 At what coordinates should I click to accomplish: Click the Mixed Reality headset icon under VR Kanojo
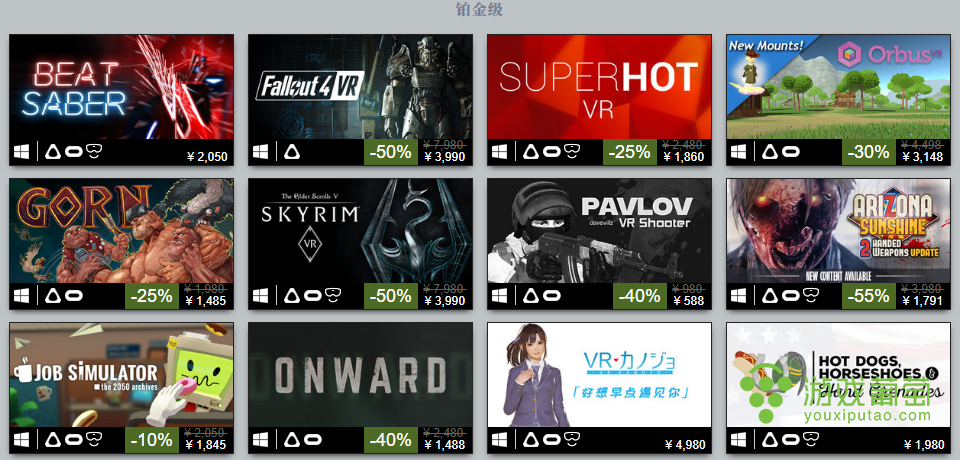click(x=572, y=440)
